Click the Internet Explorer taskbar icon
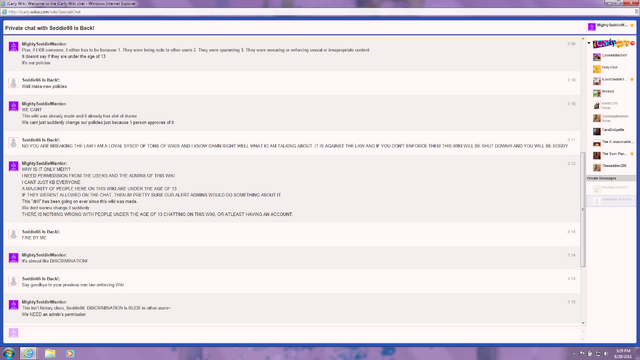This screenshot has height=360, width=640. (28, 353)
